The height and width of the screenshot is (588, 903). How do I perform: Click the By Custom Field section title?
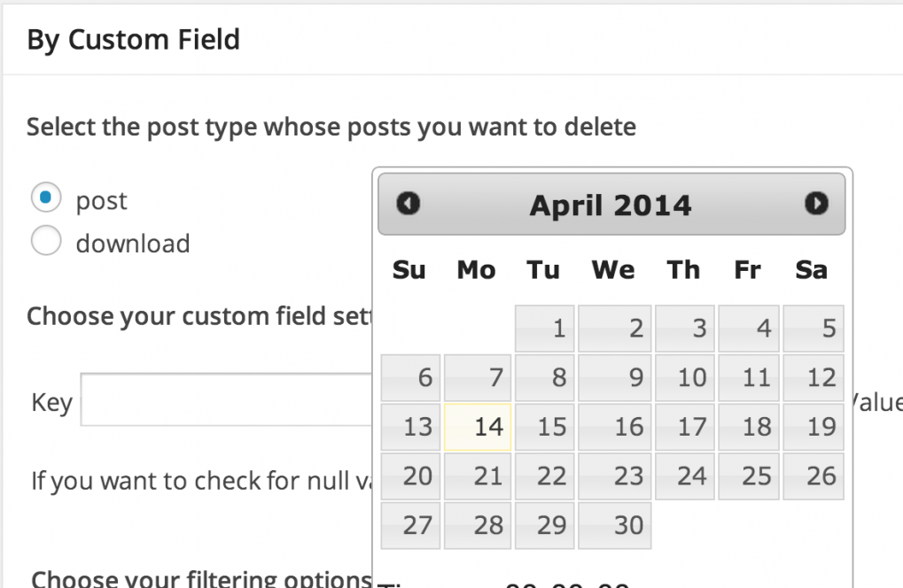[x=132, y=39]
